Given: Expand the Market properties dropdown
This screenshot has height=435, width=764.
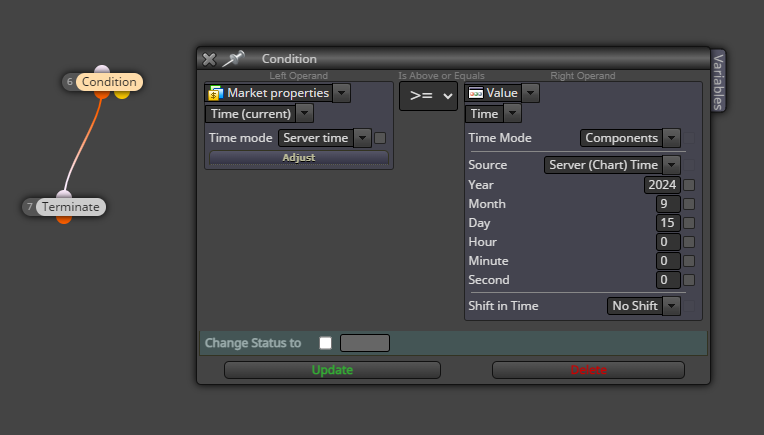Looking at the screenshot, I should [342, 93].
